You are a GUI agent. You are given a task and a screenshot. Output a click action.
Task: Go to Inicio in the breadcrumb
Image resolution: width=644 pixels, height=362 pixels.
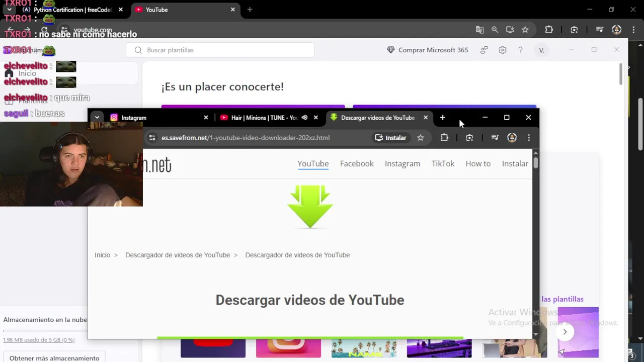[x=102, y=255]
